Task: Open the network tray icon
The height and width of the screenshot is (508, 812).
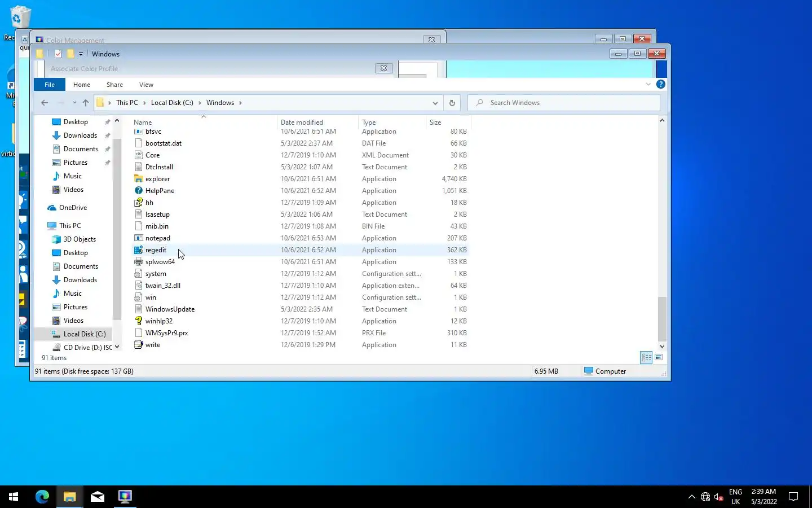Action: 705,497
